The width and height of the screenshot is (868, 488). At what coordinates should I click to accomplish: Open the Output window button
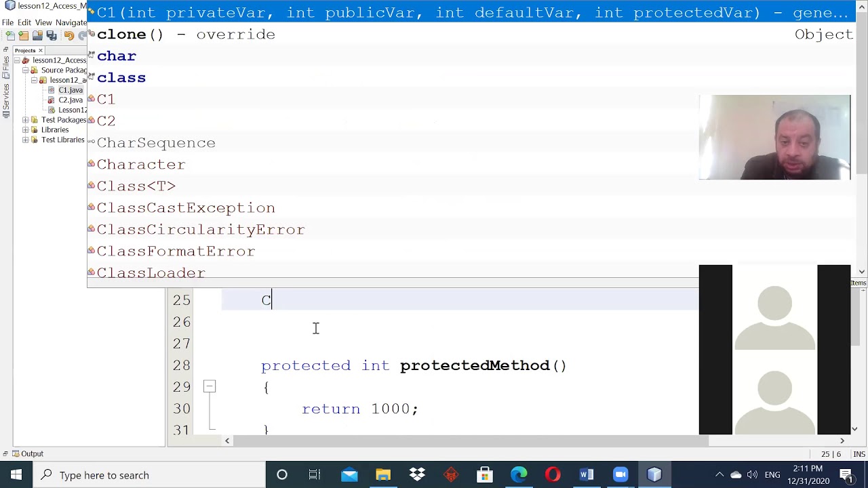[x=26, y=454]
